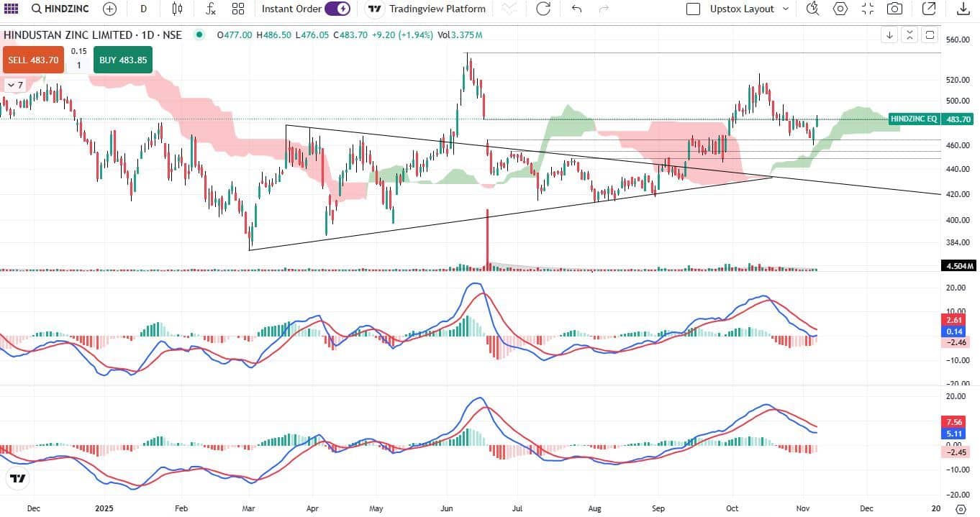Open the fx indicators menu

point(210,9)
